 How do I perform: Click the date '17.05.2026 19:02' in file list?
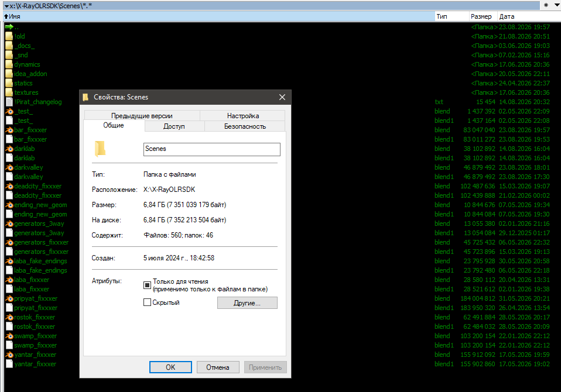(x=525, y=364)
